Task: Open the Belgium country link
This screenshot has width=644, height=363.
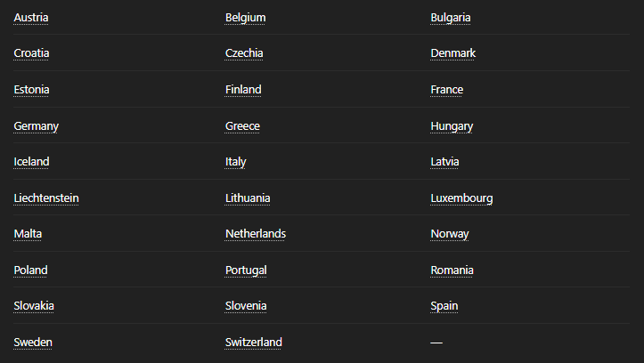Action: pos(246,18)
